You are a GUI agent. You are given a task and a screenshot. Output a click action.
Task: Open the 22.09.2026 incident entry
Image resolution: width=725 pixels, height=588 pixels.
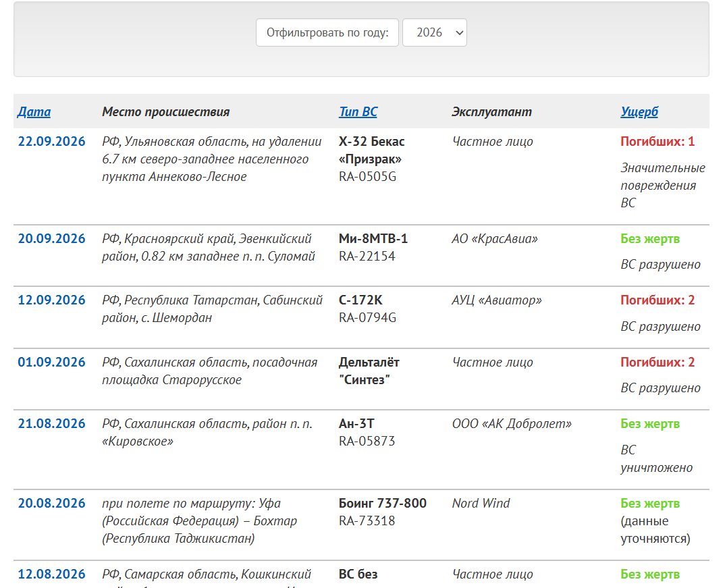[x=51, y=142]
